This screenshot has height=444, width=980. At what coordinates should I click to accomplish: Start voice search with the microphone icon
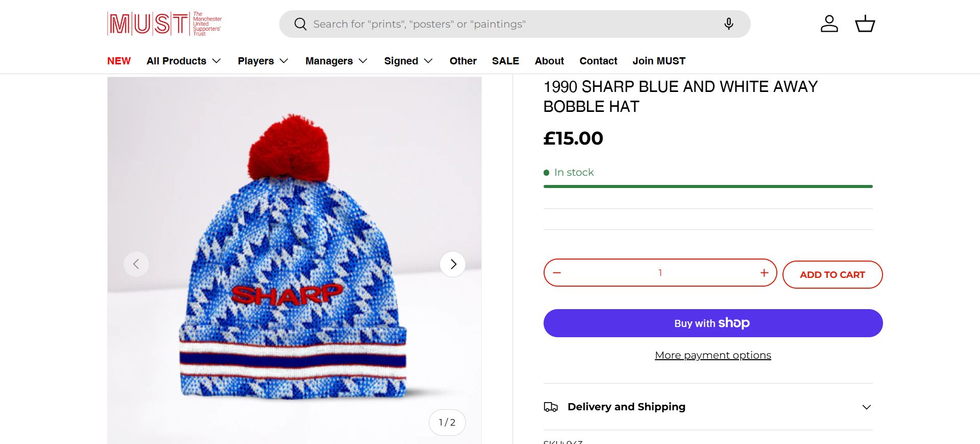coord(728,24)
